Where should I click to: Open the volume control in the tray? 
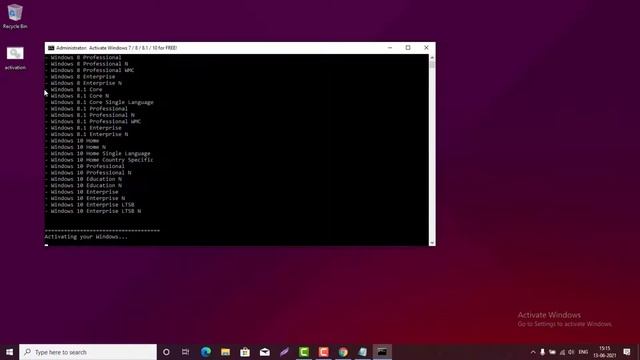(x=571, y=352)
